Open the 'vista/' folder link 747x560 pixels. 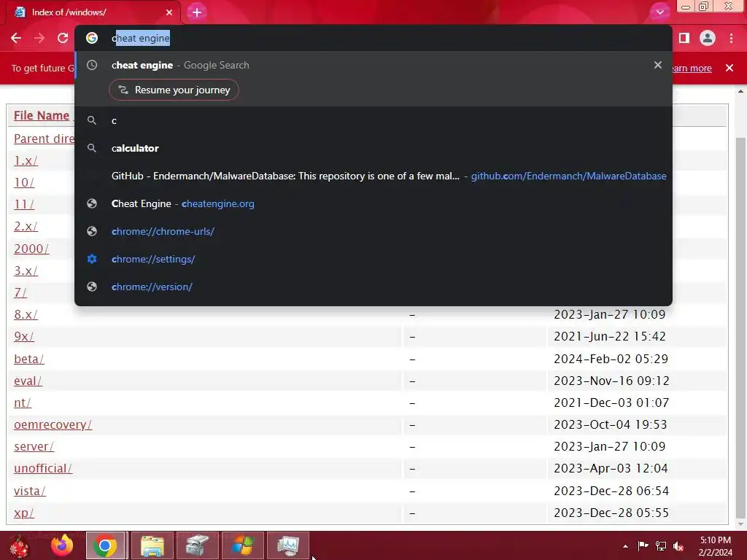pyautogui.click(x=30, y=491)
